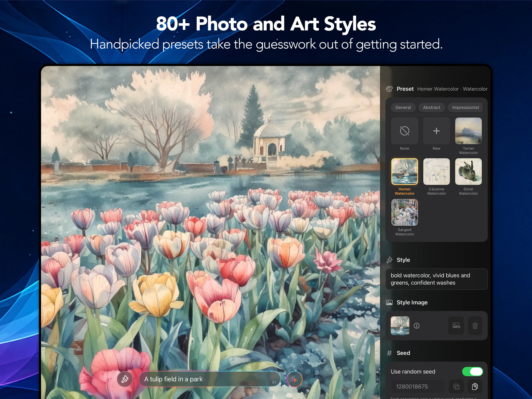Open the Impressionist presets tab
Image resolution: width=532 pixels, height=399 pixels.
point(465,107)
